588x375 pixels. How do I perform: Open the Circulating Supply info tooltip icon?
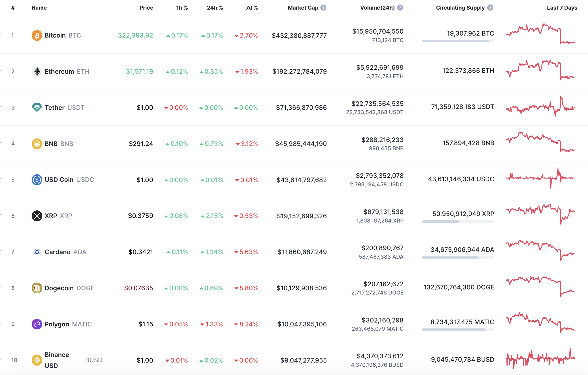(490, 8)
